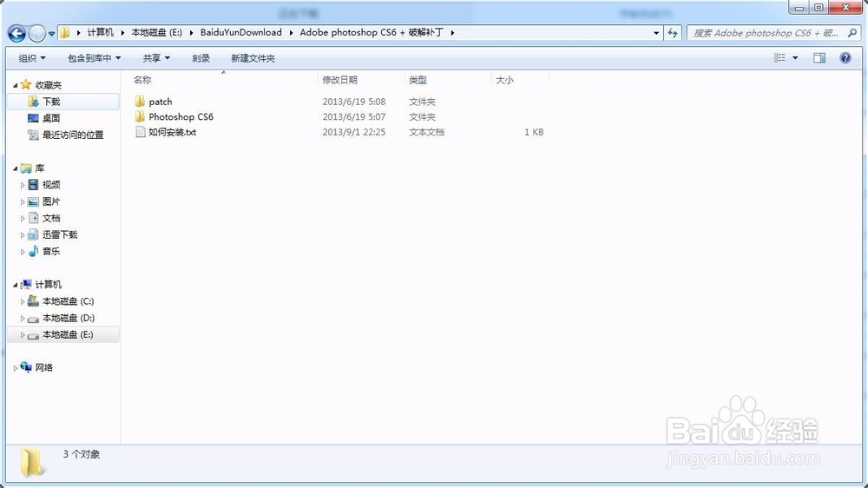The width and height of the screenshot is (868, 488).
Task: Collapse the 收藏夹 group
Action: pos(16,85)
